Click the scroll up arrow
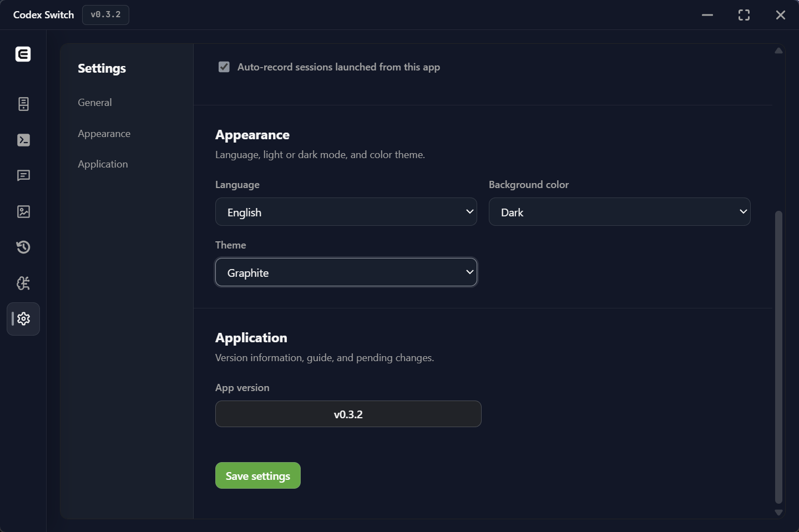This screenshot has width=799, height=532. [778, 50]
